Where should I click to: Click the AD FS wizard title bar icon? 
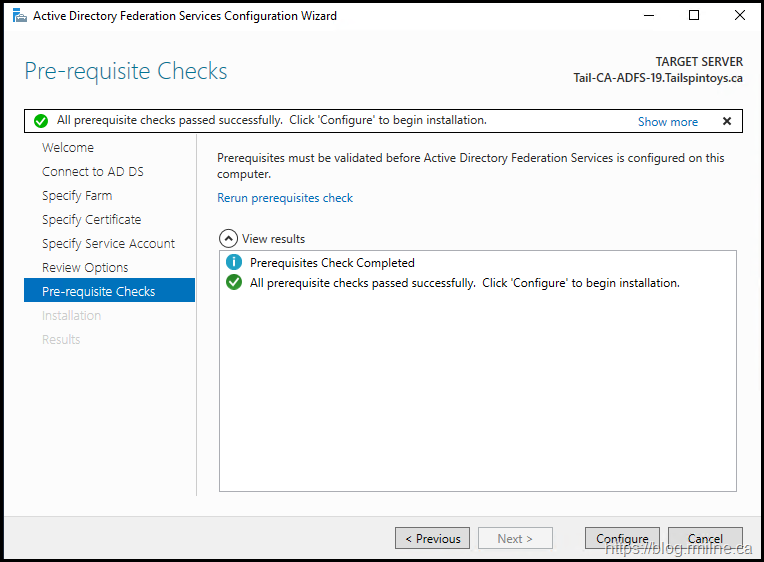(19, 16)
